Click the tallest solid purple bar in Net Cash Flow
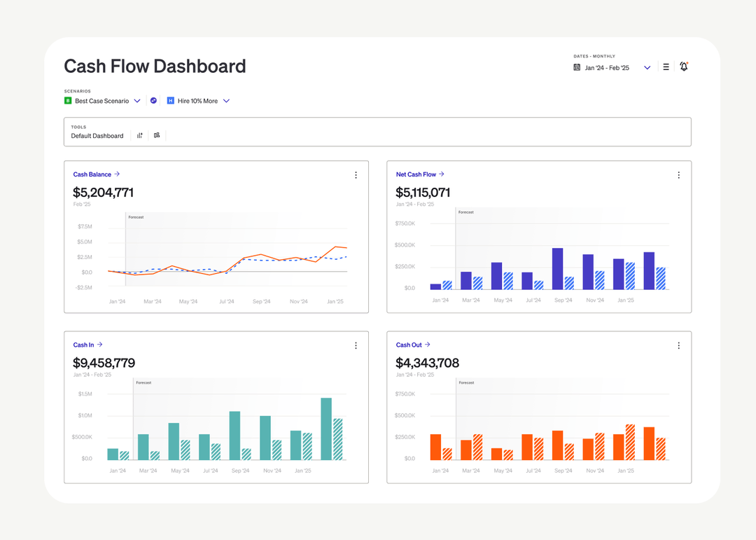 coord(557,269)
